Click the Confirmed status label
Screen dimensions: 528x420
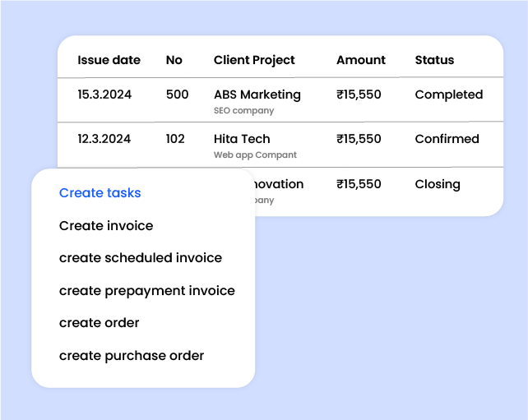point(447,139)
